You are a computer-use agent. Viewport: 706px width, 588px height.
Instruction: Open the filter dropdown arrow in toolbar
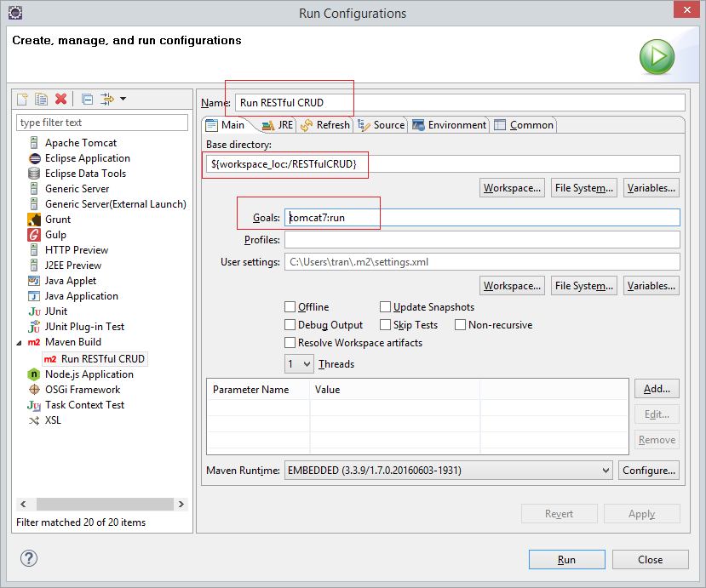(x=123, y=99)
